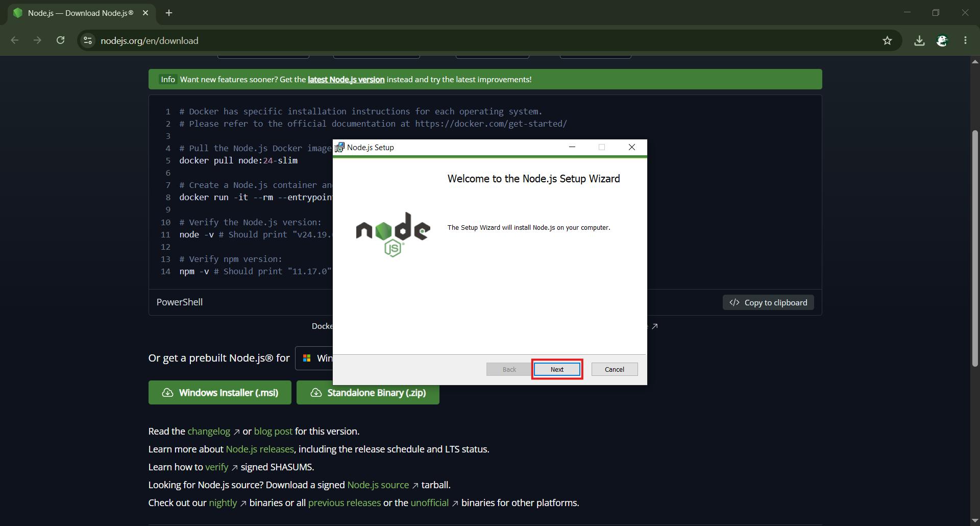Open the Chrome profile avatar

pyautogui.click(x=942, y=40)
